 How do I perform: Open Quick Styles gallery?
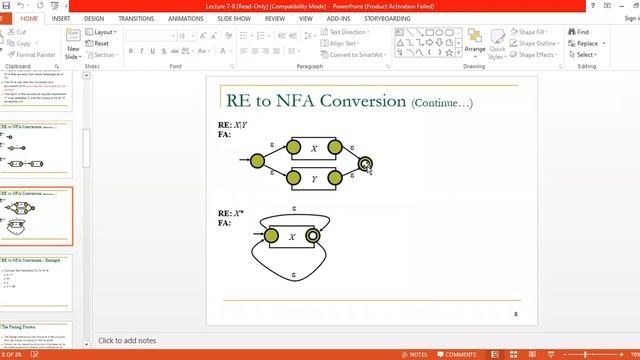point(497,44)
